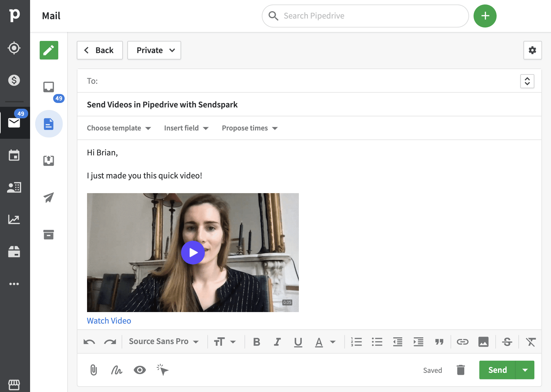This screenshot has width=551, height=392.
Task: Open the mail Inbox folder icon
Action: (49, 87)
